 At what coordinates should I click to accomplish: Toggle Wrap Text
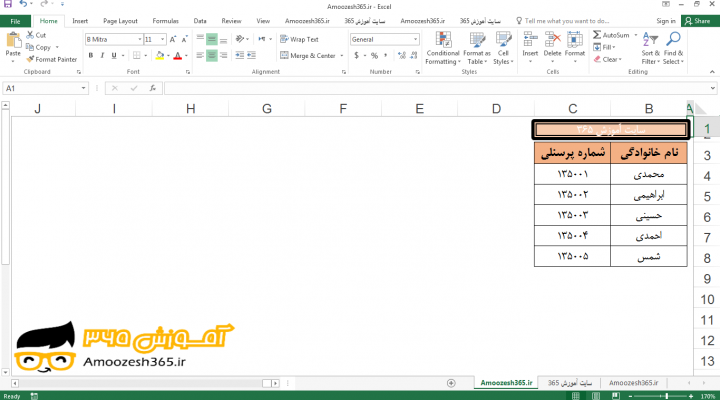pos(299,39)
